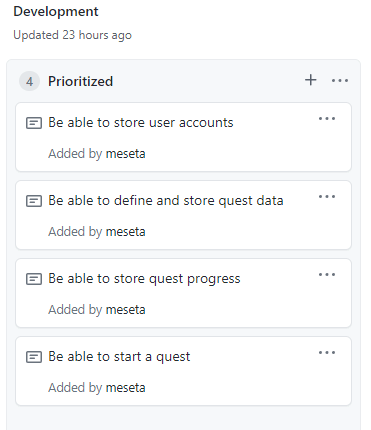The width and height of the screenshot is (371, 430).
Task: Open meseta profile on quest progress card
Action: click(125, 310)
